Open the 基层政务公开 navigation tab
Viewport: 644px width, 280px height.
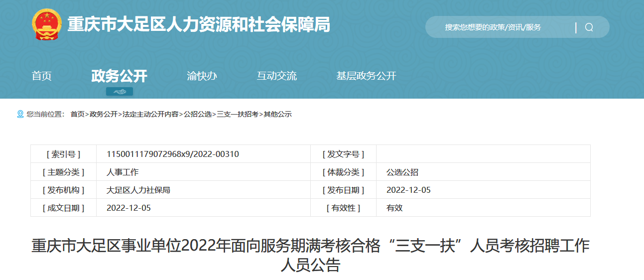366,76
